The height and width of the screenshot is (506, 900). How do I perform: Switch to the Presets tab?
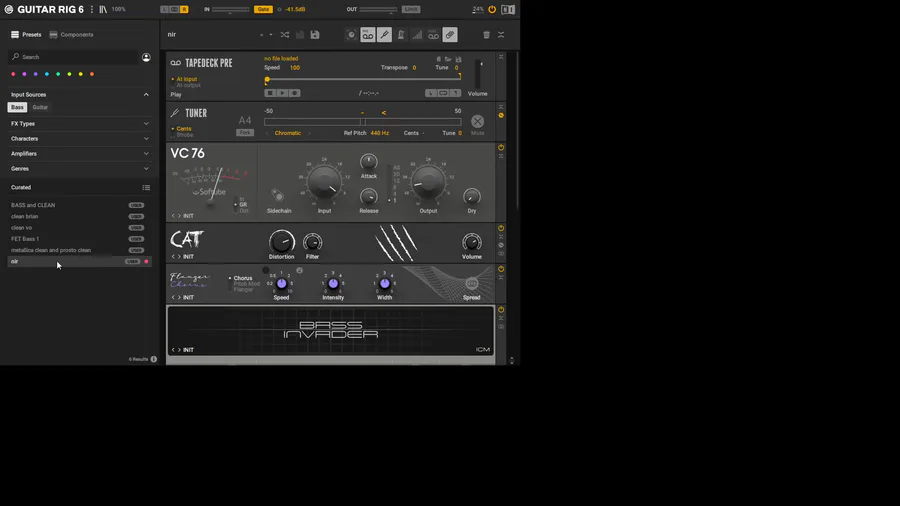click(x=26, y=35)
